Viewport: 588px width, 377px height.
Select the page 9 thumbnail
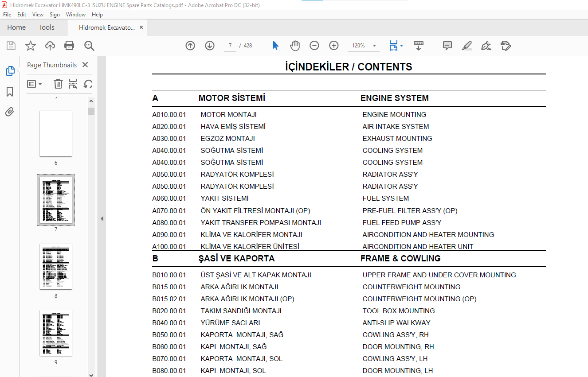(56, 333)
